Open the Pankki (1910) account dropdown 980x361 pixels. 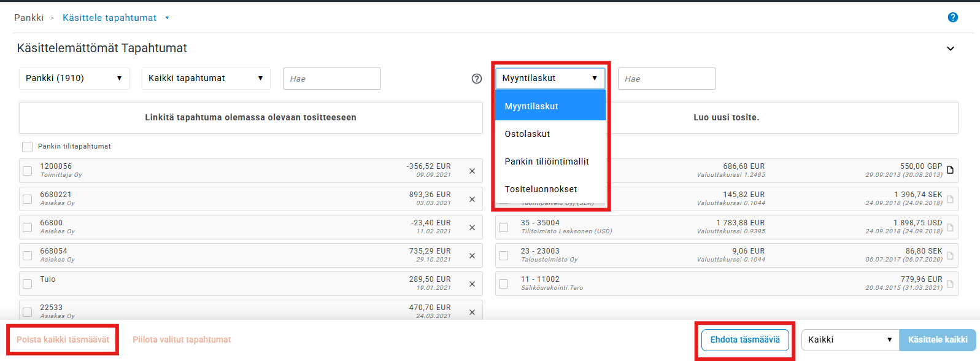[74, 79]
